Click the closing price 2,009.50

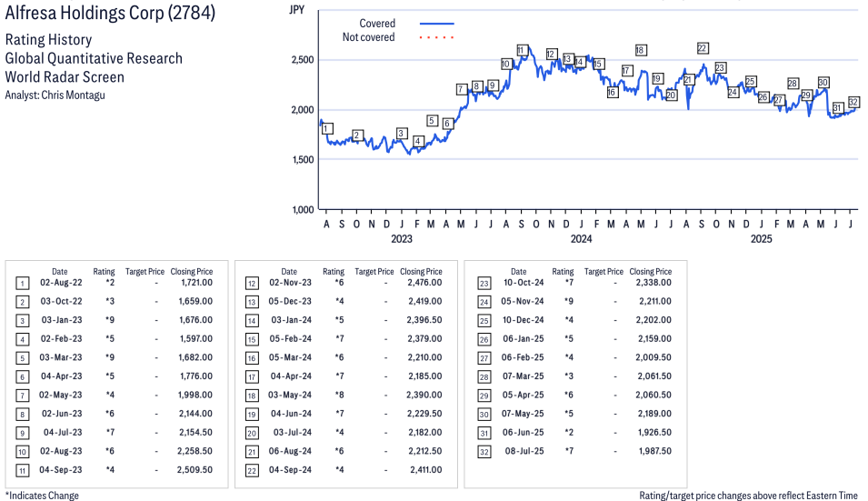653,357
